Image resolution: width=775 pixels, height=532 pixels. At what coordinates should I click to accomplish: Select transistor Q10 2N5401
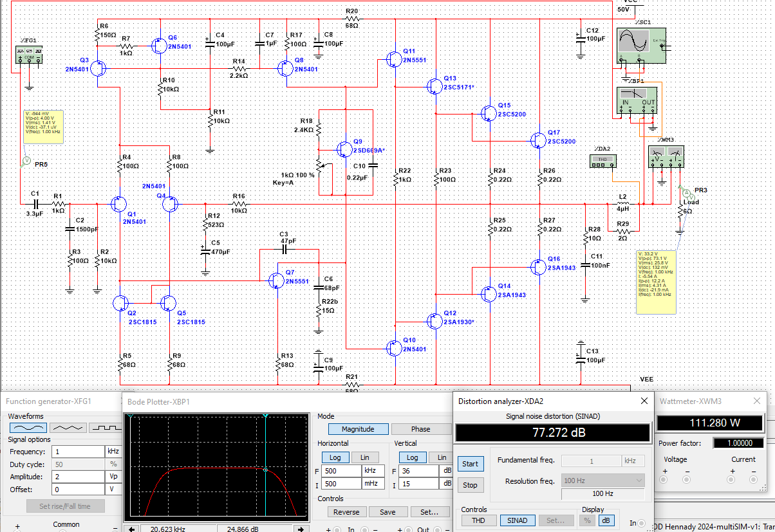click(395, 348)
